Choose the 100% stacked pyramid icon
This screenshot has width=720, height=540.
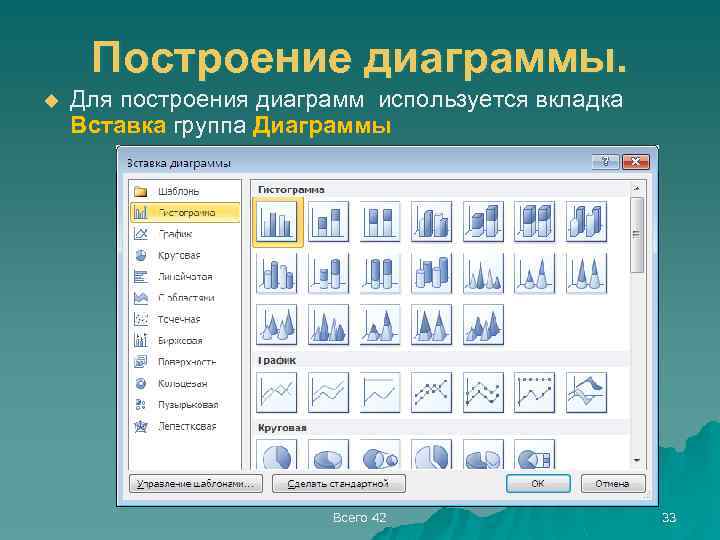[x=432, y=324]
